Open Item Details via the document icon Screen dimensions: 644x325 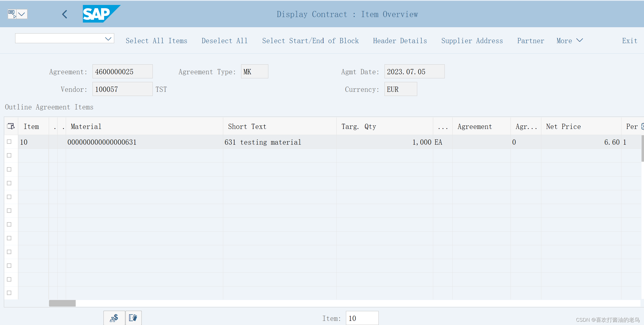(133, 318)
